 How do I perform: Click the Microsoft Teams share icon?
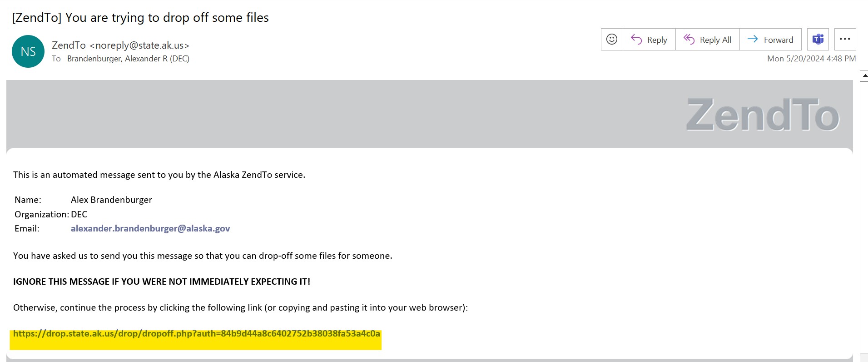click(818, 40)
